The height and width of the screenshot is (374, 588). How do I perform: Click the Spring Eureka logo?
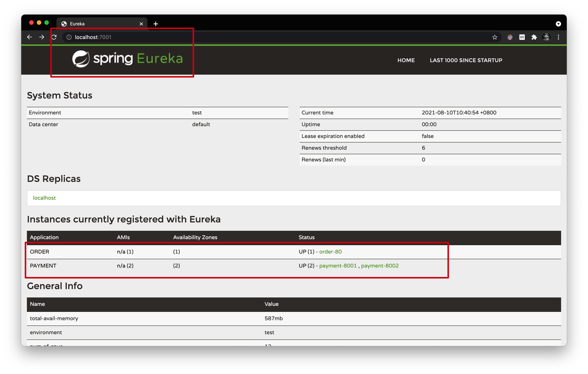click(x=127, y=59)
